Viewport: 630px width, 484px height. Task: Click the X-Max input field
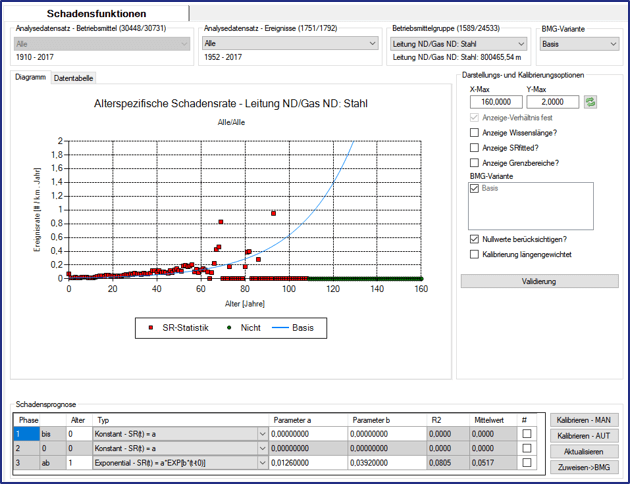[x=496, y=102]
